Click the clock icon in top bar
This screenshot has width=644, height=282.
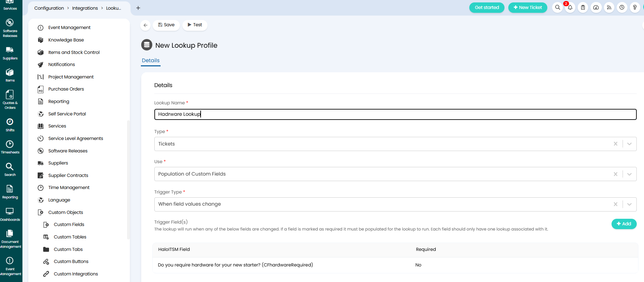[x=622, y=8]
